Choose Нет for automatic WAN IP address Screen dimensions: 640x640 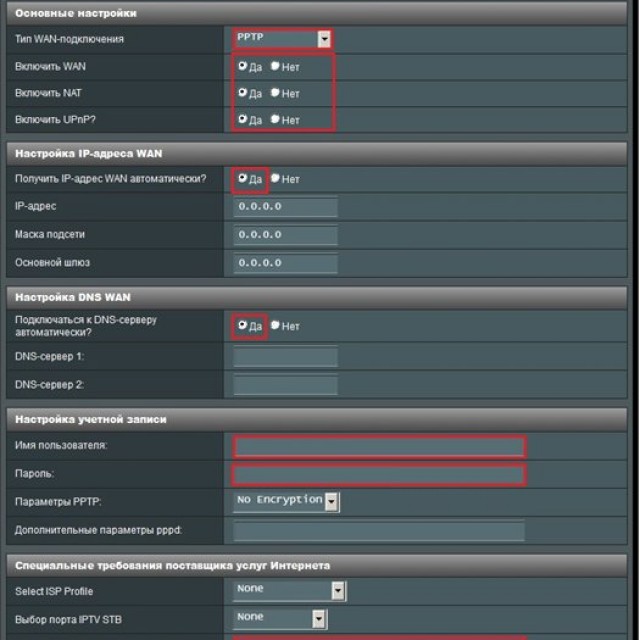275,178
